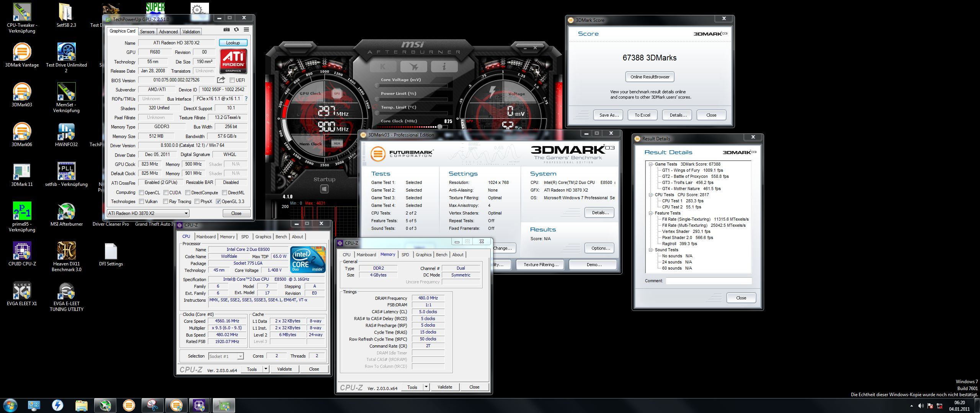
Task: Toggle the CUDA checkbox
Action: [x=166, y=193]
